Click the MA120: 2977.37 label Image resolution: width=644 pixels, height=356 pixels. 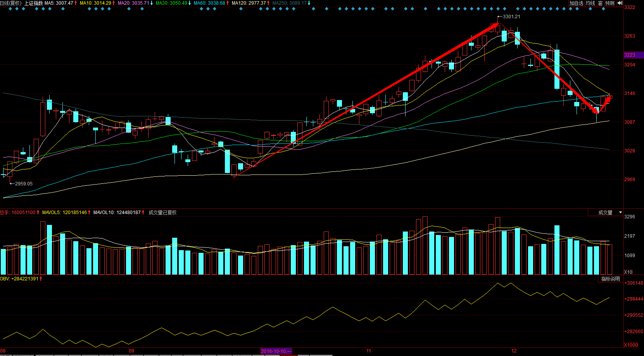click(249, 3)
